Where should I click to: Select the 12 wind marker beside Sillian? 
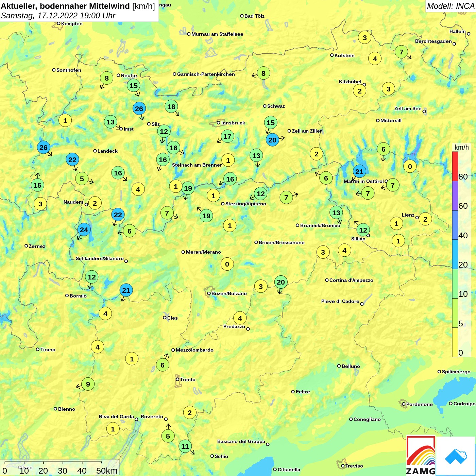363,230
